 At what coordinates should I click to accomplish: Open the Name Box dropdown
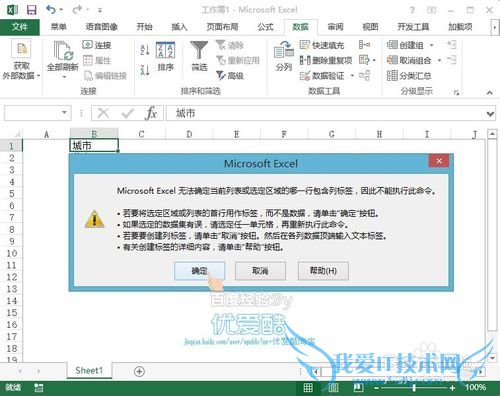(x=64, y=113)
